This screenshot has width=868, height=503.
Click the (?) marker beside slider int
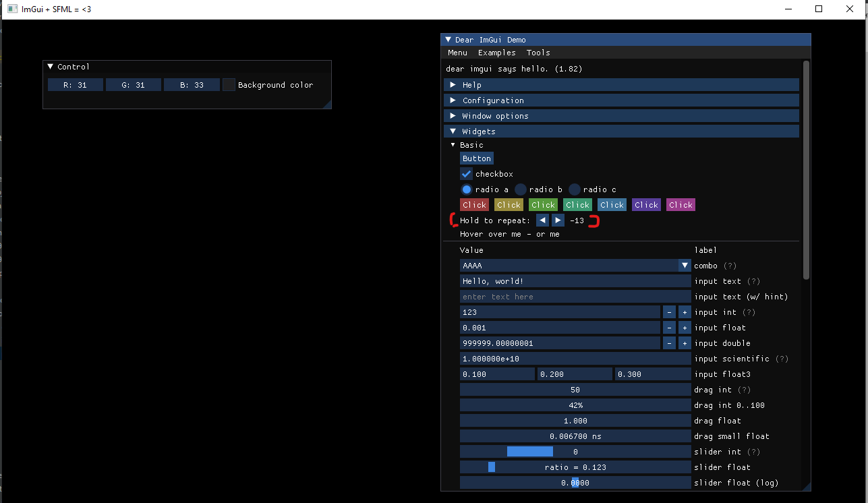tap(753, 452)
